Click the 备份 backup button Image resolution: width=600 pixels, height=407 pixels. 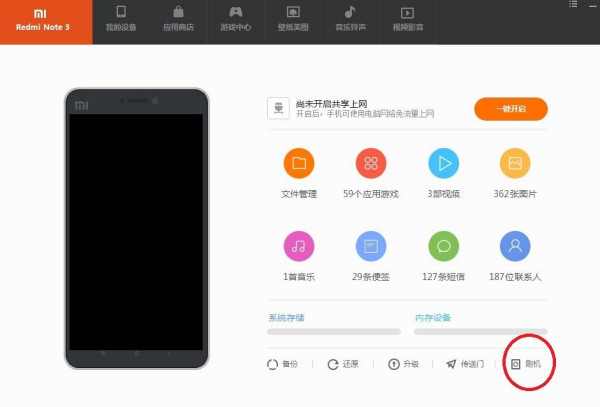(x=282, y=364)
